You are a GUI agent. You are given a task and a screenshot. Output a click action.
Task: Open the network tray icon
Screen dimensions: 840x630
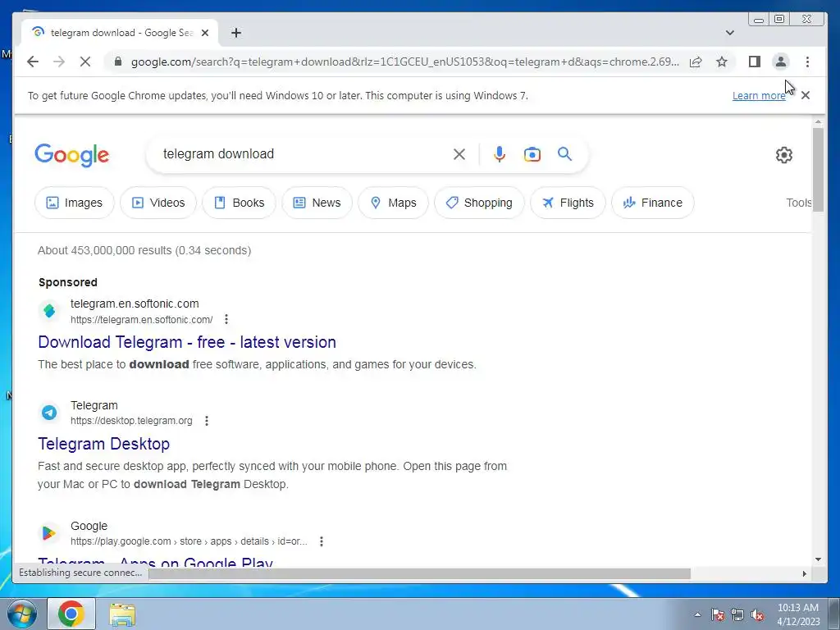pos(737,614)
